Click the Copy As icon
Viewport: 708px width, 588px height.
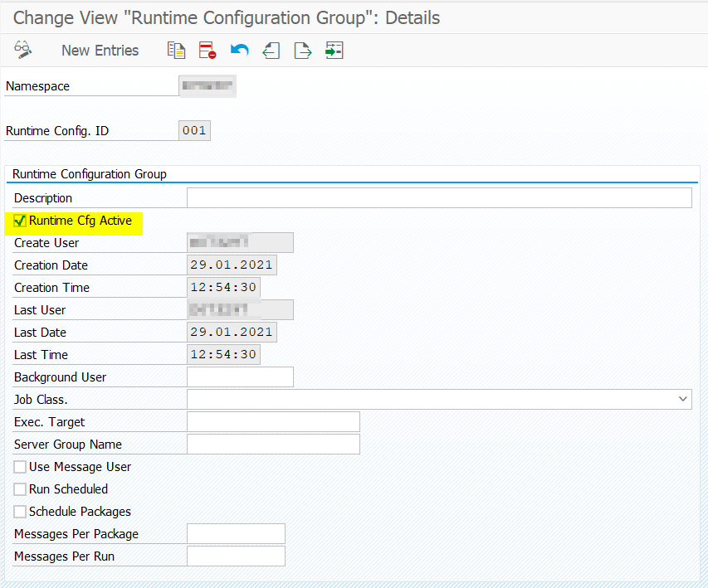point(176,50)
